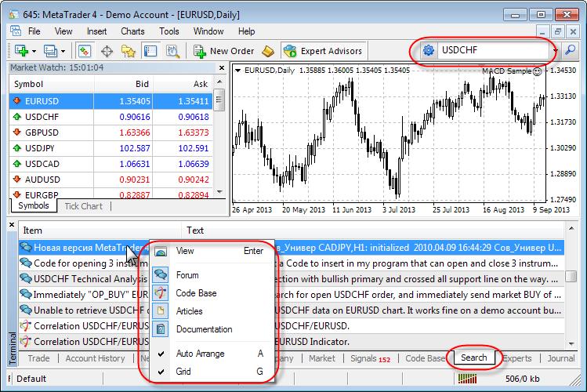The image size is (587, 392).
Task: Switch to the Account History tab
Action: pyautogui.click(x=95, y=358)
